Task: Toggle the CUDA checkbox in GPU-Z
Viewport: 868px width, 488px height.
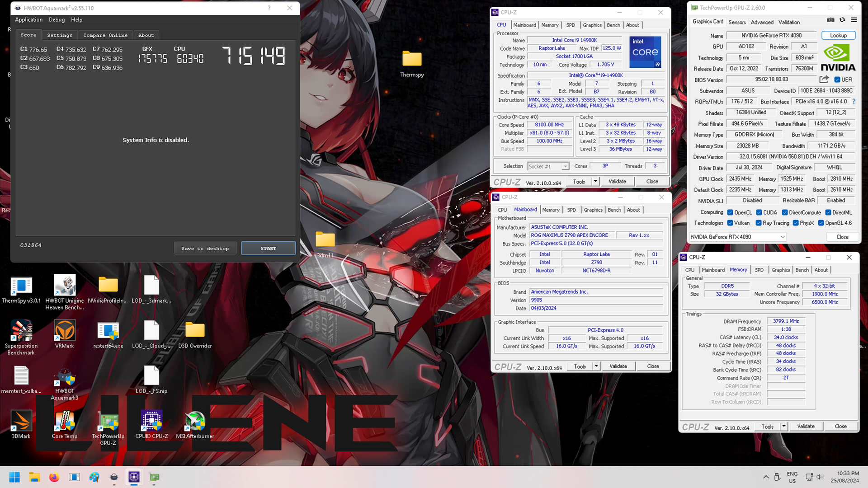Action: [x=759, y=212]
